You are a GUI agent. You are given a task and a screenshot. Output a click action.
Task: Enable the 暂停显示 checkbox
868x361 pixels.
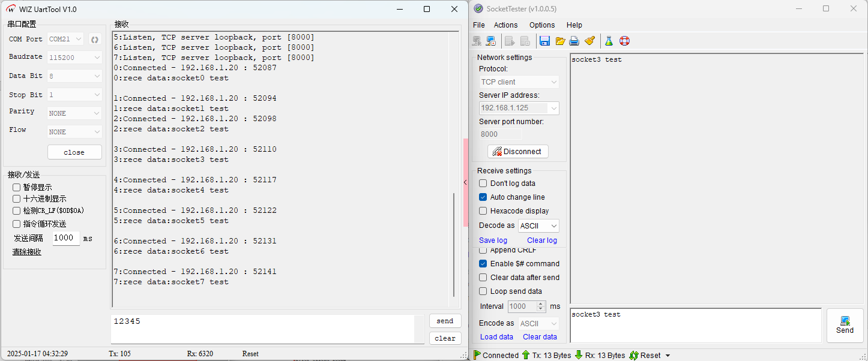click(17, 188)
